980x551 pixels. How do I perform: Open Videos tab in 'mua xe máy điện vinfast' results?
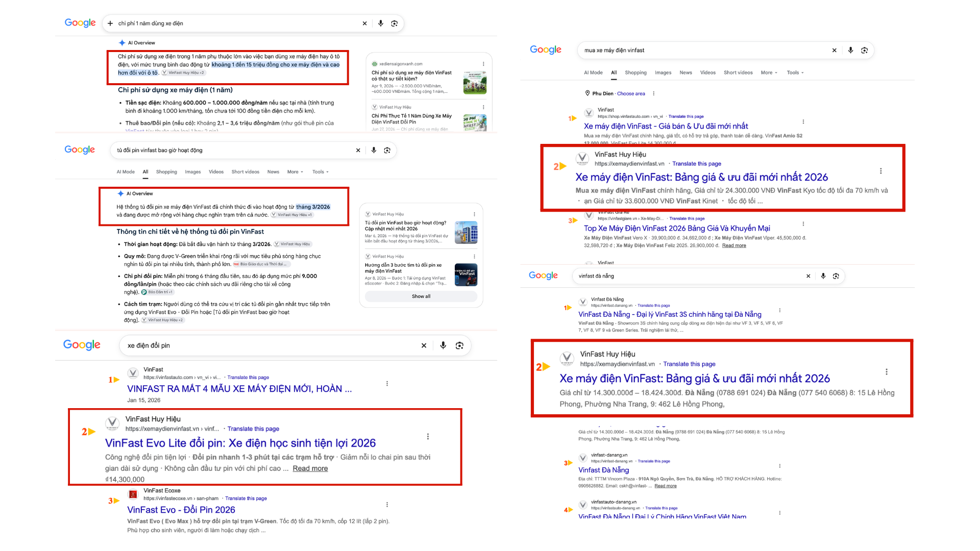pyautogui.click(x=707, y=72)
